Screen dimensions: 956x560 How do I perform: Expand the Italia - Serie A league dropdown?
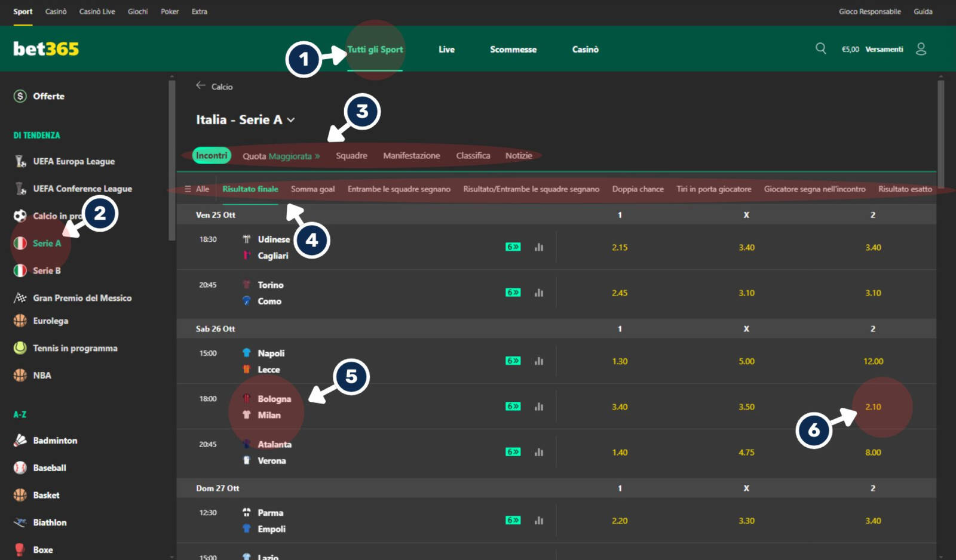click(291, 120)
